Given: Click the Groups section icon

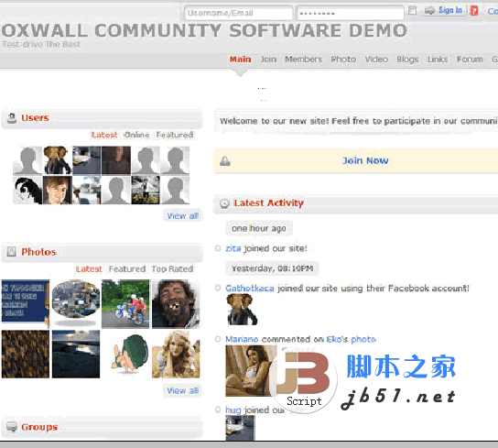Looking at the screenshot, I should click(12, 427).
